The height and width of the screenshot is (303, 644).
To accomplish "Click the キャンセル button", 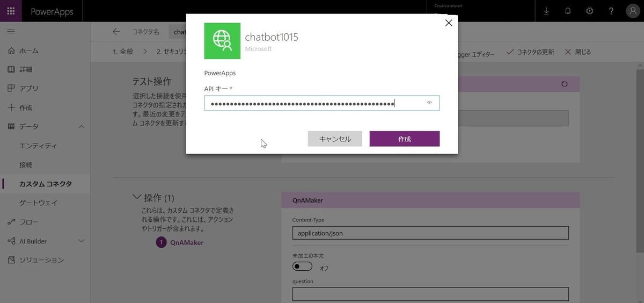I will 335,139.
